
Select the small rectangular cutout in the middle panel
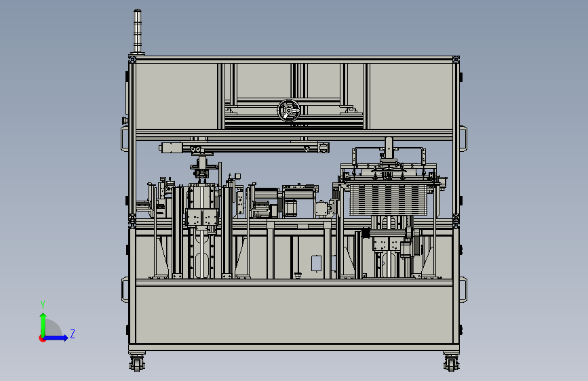316,263
